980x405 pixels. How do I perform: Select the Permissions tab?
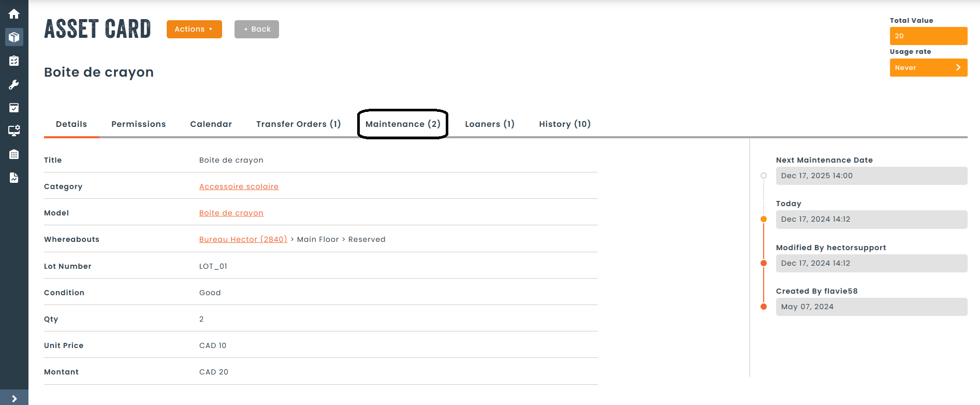point(139,124)
